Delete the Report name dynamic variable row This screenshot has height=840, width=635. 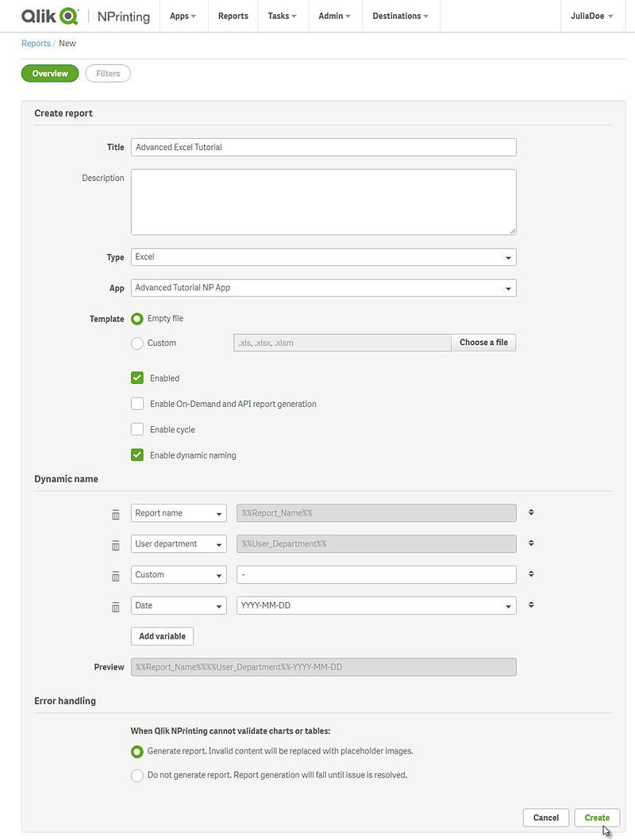pyautogui.click(x=115, y=514)
